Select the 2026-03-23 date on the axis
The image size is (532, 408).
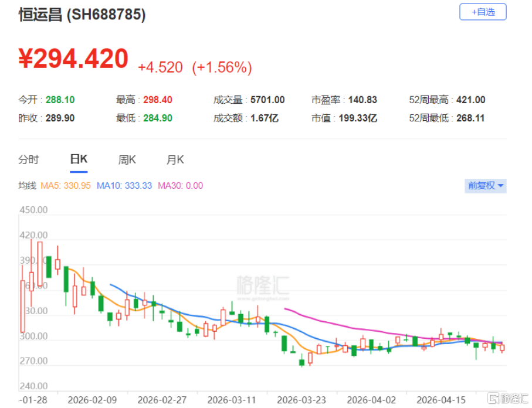pos(301,400)
